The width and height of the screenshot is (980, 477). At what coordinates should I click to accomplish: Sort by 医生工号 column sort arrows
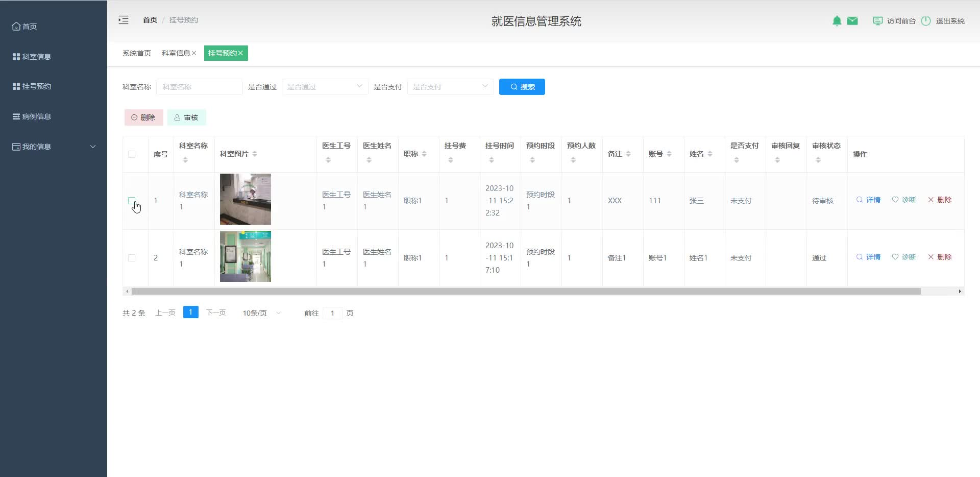[328, 160]
